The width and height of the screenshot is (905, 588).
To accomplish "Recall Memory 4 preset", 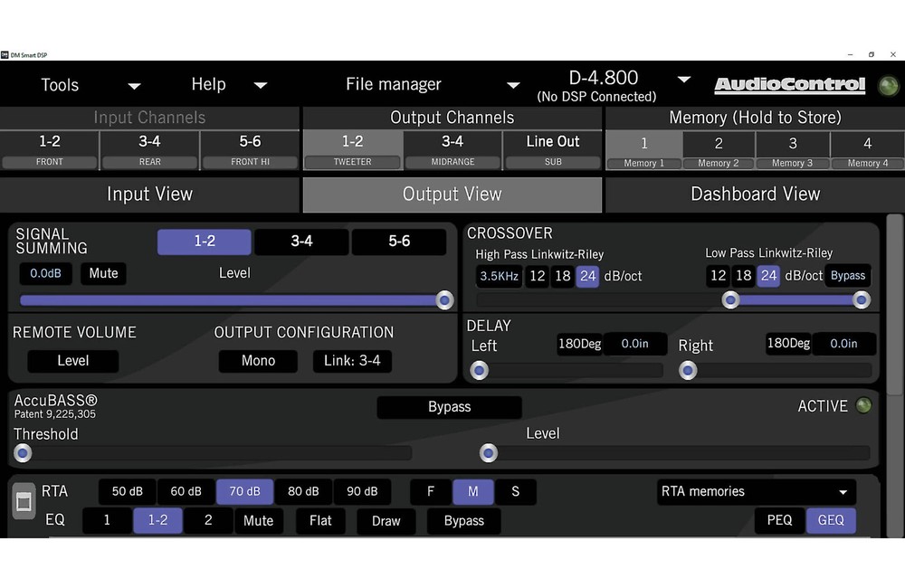I will click(868, 150).
